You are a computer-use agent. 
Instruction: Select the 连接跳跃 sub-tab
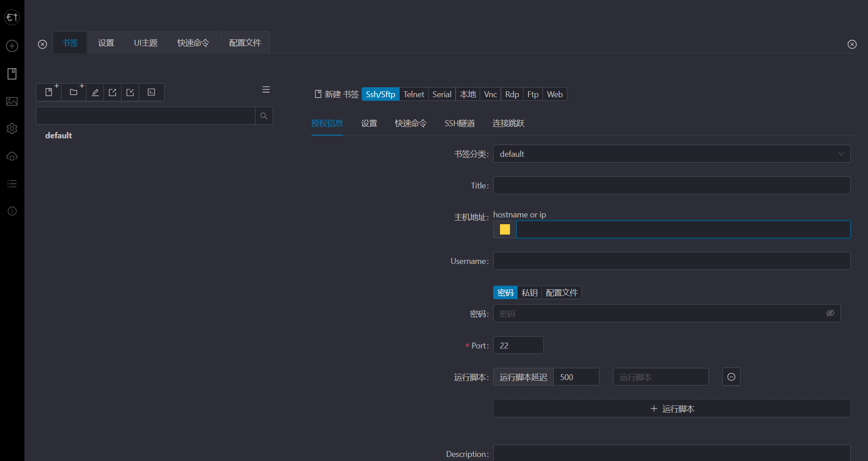tap(509, 123)
